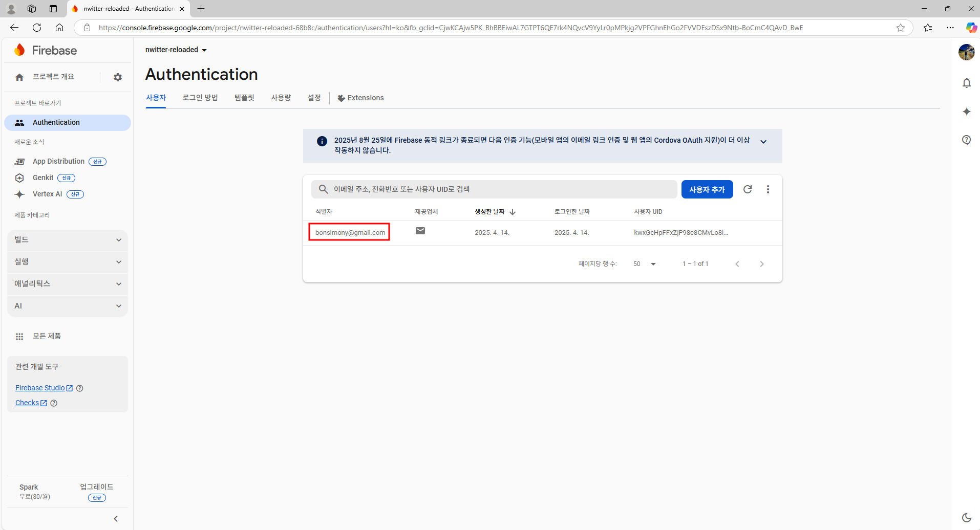Open help question mark icon
This screenshot has width=980, height=530.
click(967, 140)
